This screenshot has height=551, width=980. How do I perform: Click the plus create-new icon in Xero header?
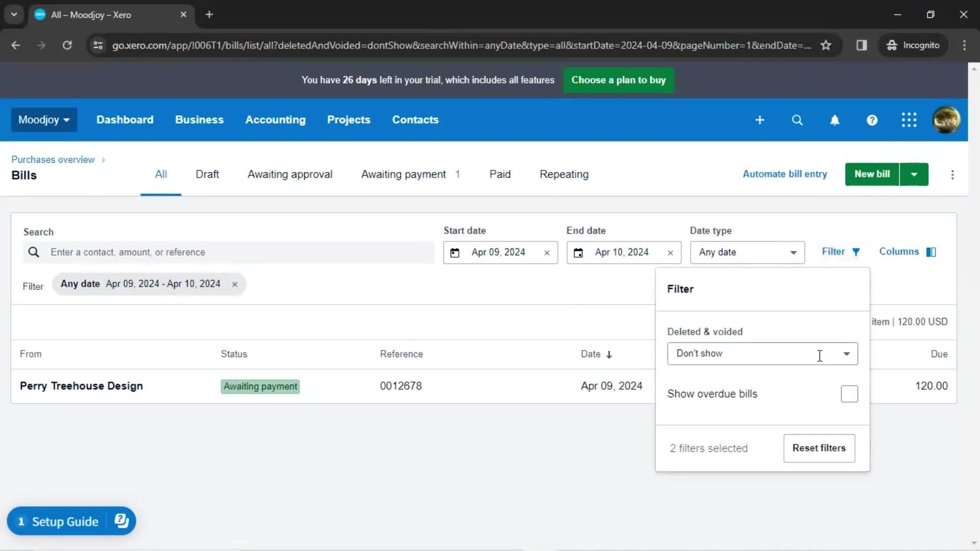tap(759, 120)
